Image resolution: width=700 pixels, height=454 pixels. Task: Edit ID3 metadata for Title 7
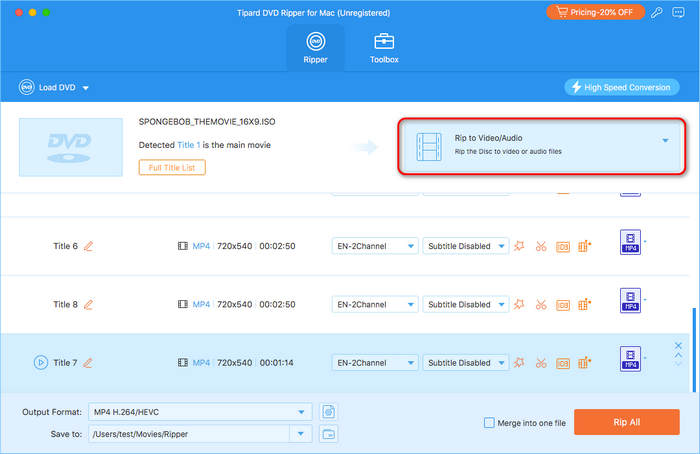(562, 363)
